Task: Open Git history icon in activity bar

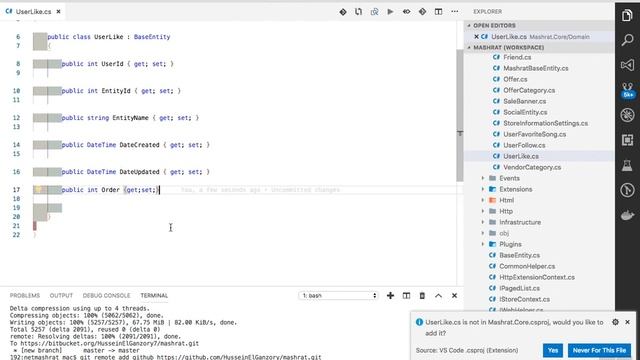Action: (627, 190)
